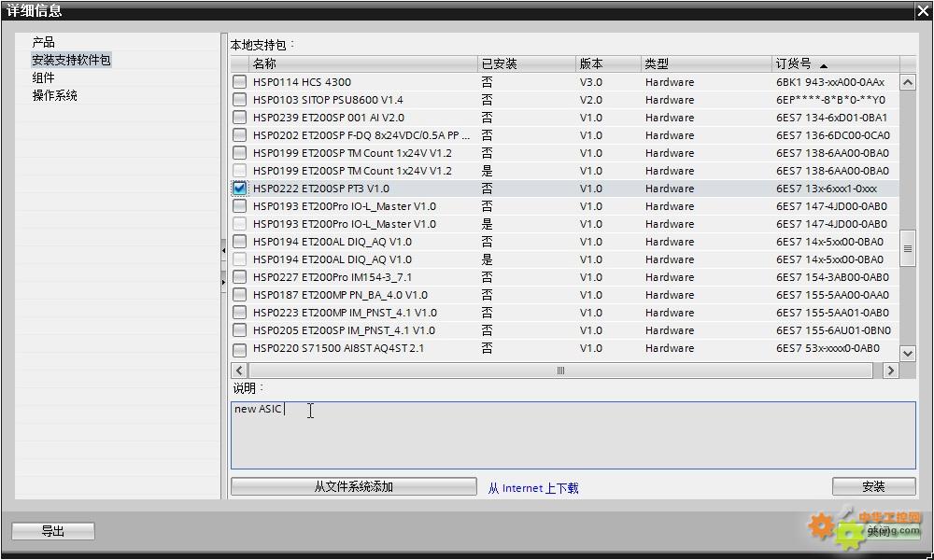Open 操作系统 in the left navigation
This screenshot has height=560, width=934.
(55, 96)
